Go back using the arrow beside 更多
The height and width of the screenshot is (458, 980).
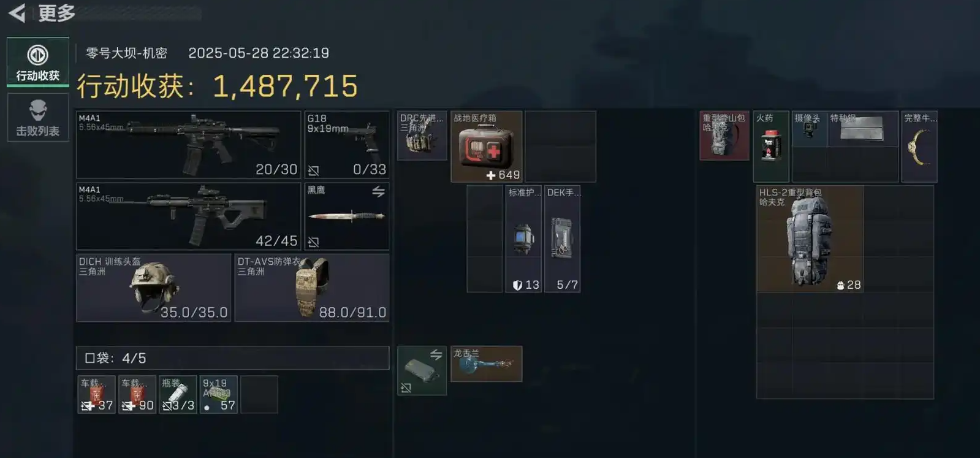coord(17,12)
